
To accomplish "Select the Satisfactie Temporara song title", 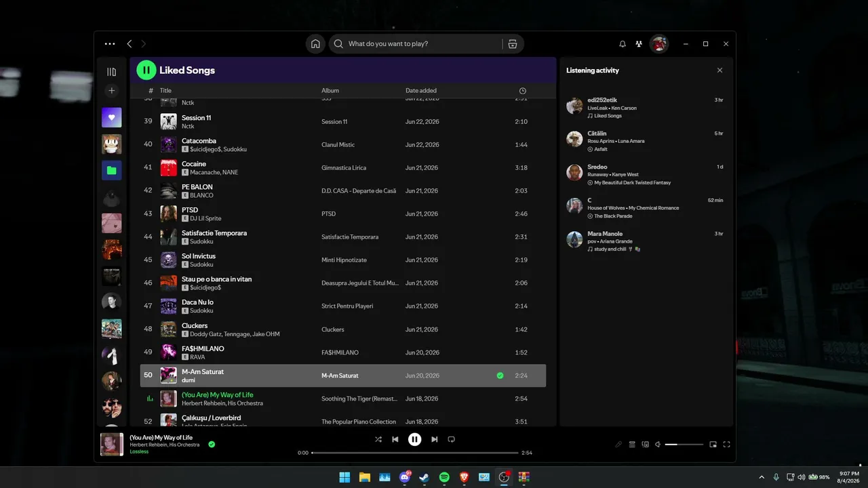I will click(x=214, y=233).
